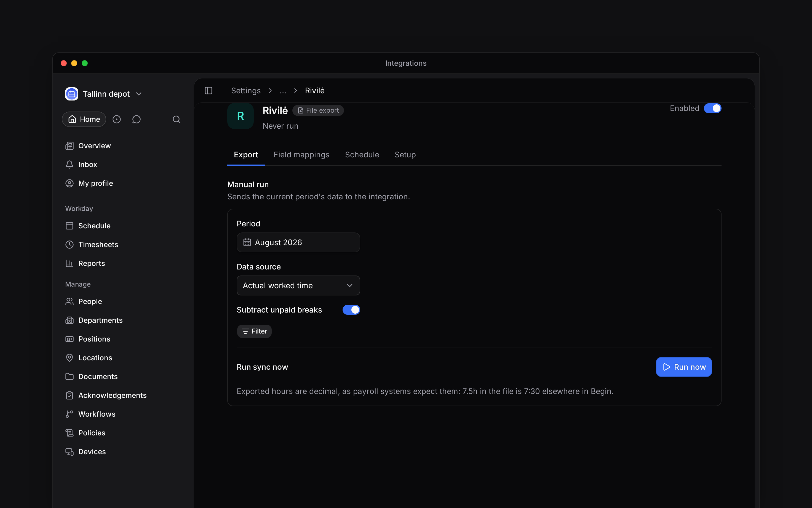Click the File export badge

click(318, 110)
